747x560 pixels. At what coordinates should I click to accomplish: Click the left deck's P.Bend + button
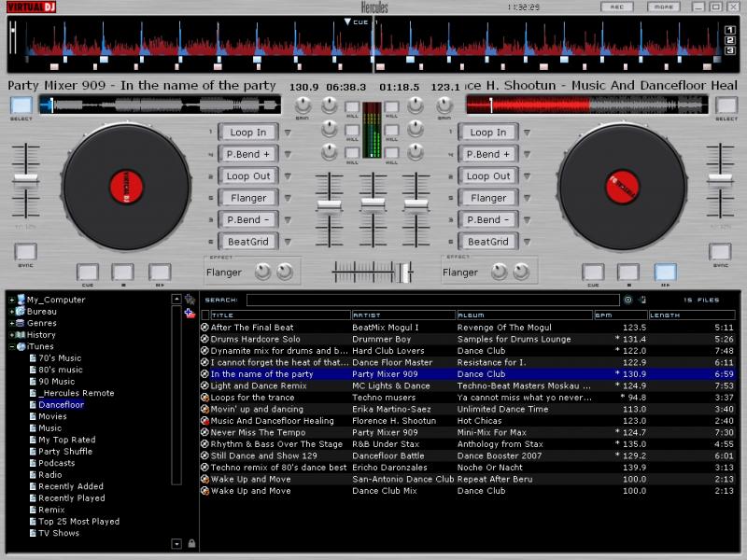248,154
